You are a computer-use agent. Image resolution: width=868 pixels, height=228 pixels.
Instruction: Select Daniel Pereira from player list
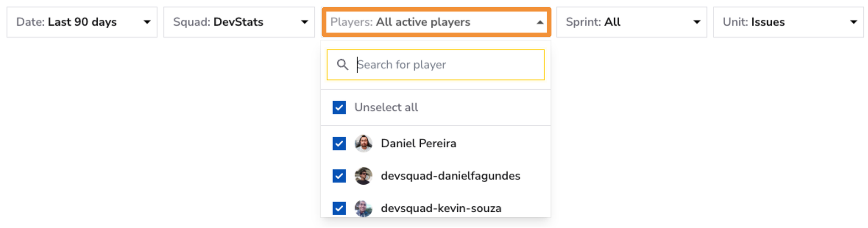click(x=418, y=144)
